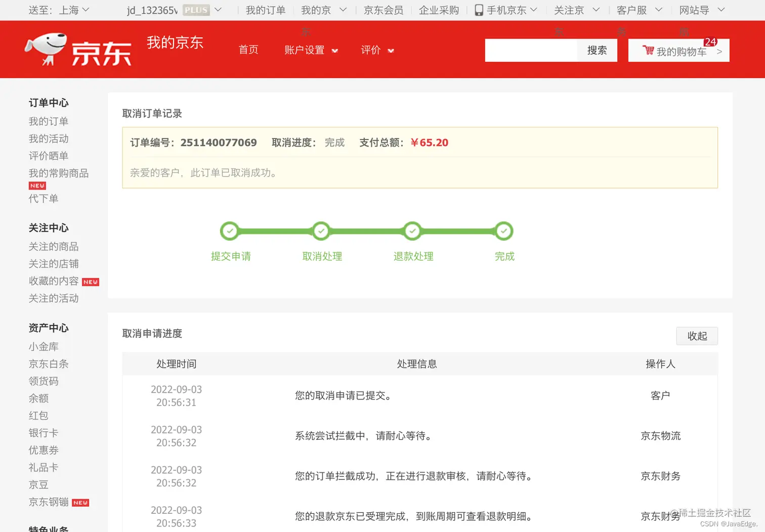Open 我的活动 in sidebar

point(49,139)
